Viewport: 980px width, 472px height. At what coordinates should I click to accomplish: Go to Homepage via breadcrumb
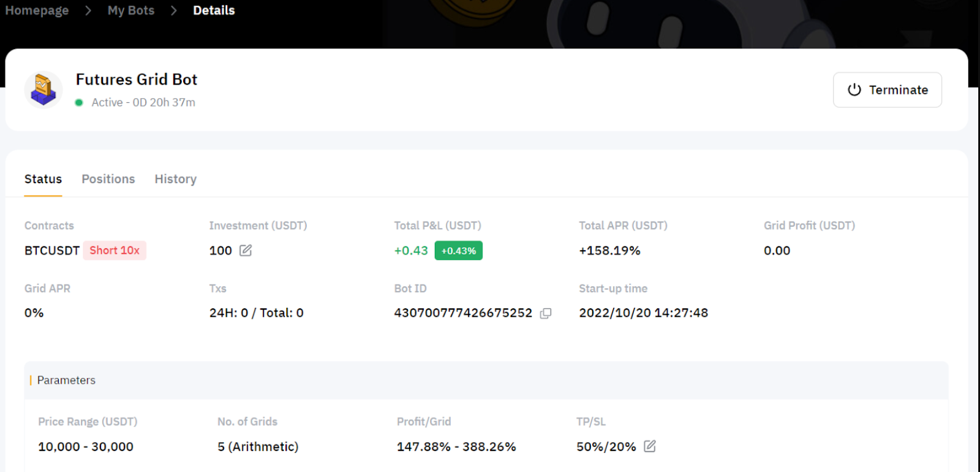click(x=37, y=10)
